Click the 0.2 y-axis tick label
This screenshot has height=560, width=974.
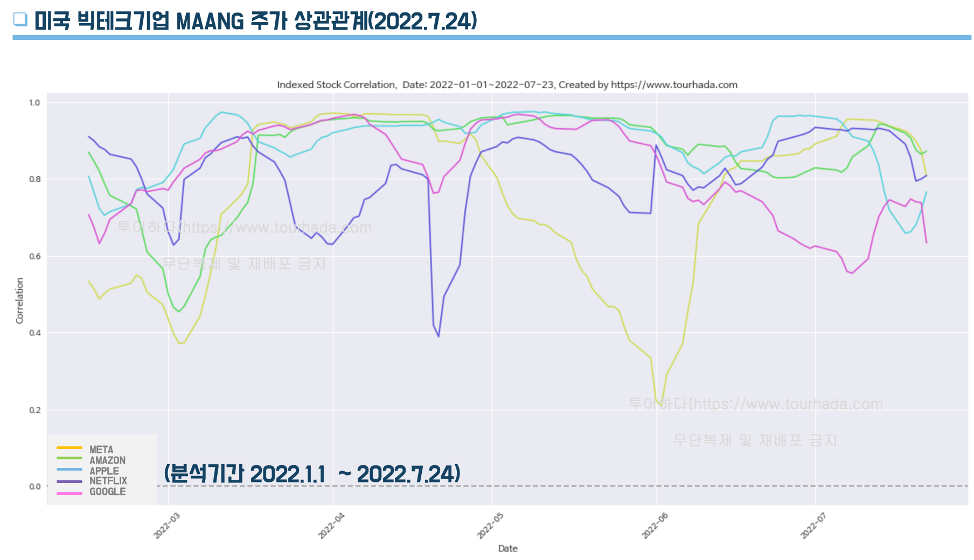(34, 410)
